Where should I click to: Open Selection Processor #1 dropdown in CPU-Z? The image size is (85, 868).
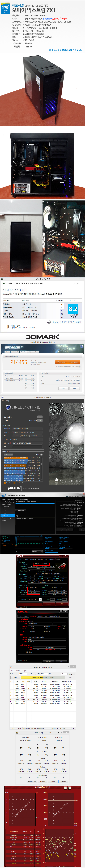pyautogui.click(x=35, y=599)
